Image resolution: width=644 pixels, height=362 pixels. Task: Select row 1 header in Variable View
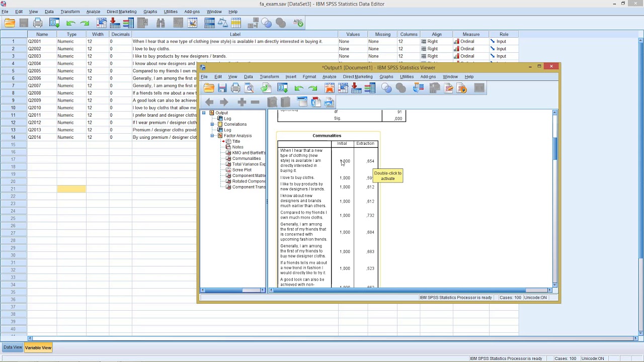click(14, 41)
